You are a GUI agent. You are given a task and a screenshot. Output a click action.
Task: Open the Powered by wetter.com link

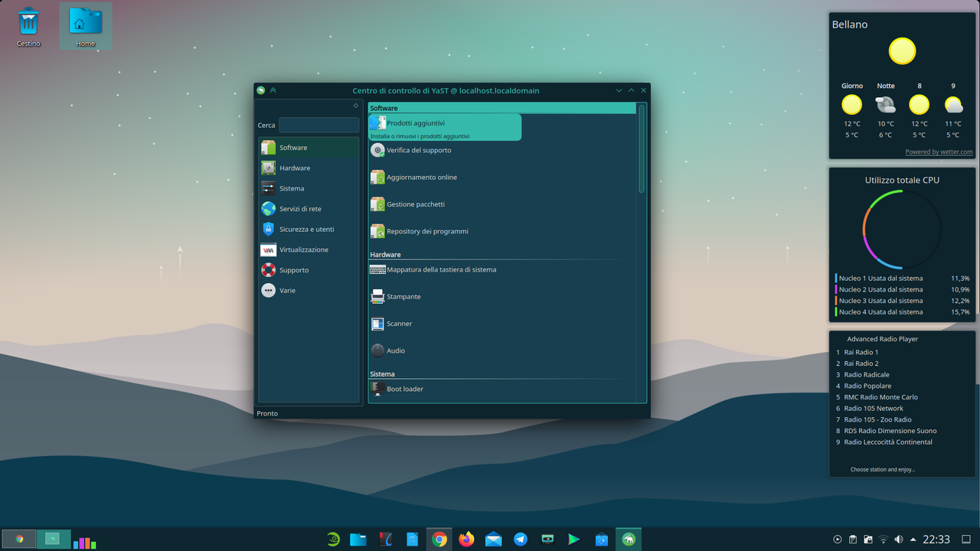pyautogui.click(x=939, y=152)
